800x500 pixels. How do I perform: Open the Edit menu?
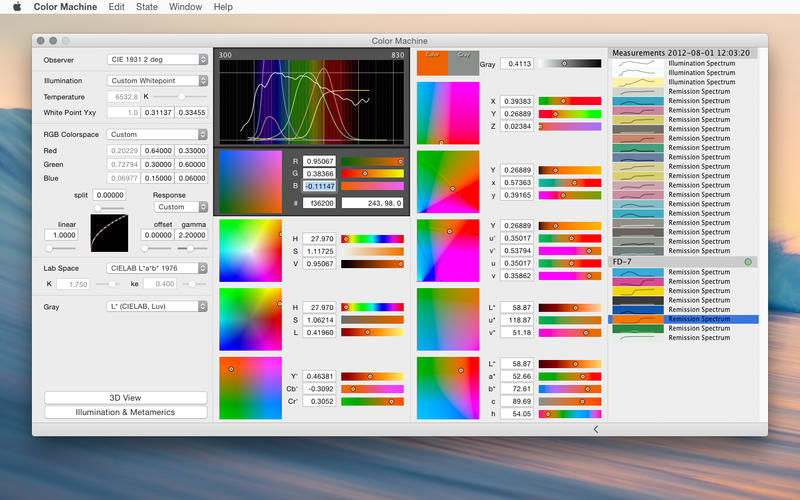point(116,7)
